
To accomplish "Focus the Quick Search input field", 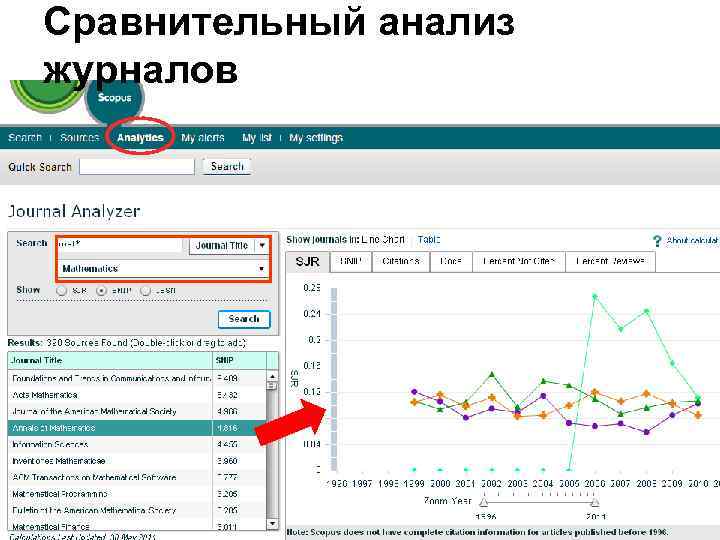I will 137,166.
